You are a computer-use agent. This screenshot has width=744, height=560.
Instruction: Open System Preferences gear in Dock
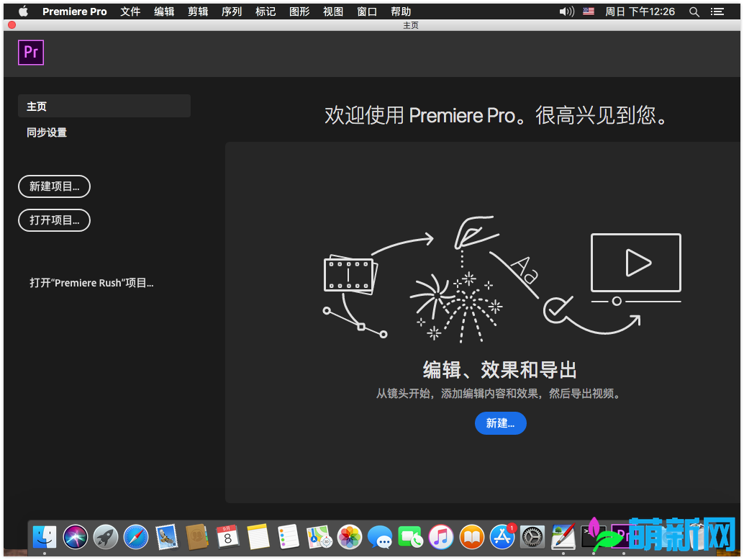[532, 537]
